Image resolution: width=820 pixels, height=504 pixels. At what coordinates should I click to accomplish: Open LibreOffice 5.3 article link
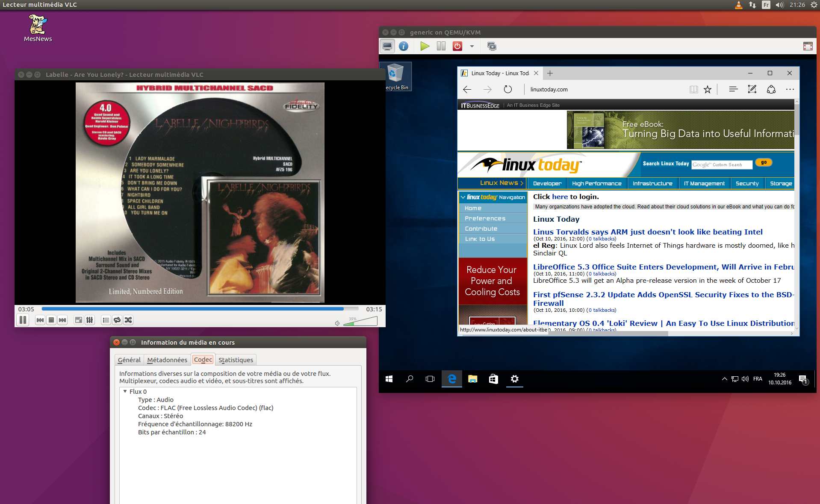(664, 267)
